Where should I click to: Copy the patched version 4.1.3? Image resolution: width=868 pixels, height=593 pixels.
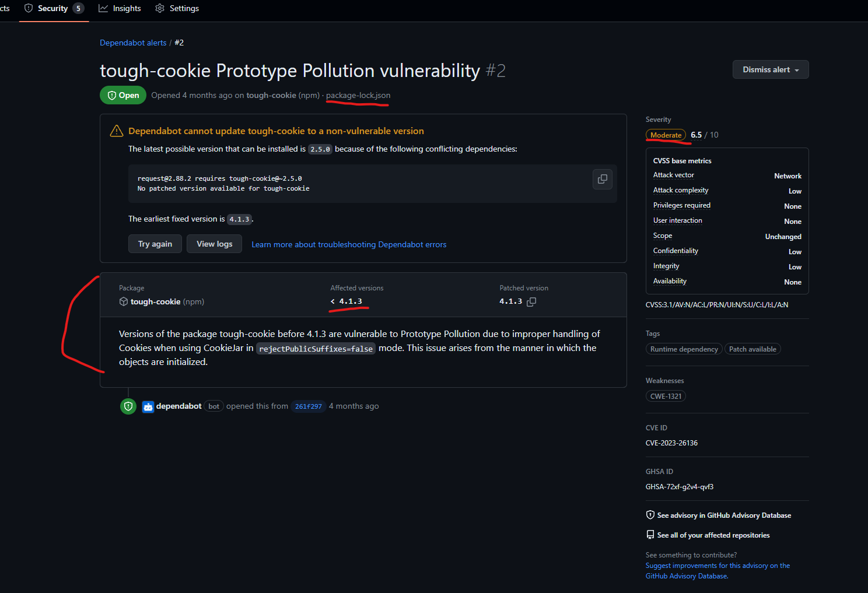pos(531,301)
